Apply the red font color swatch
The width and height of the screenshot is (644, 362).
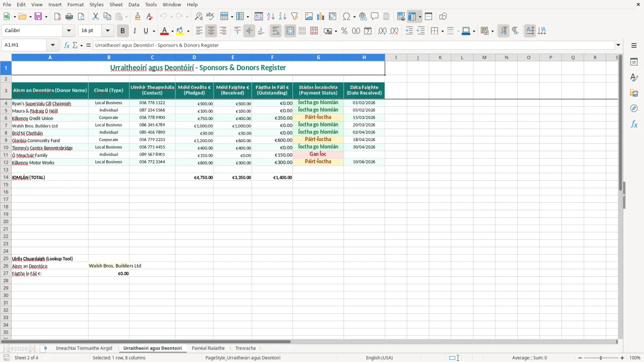[x=165, y=31]
